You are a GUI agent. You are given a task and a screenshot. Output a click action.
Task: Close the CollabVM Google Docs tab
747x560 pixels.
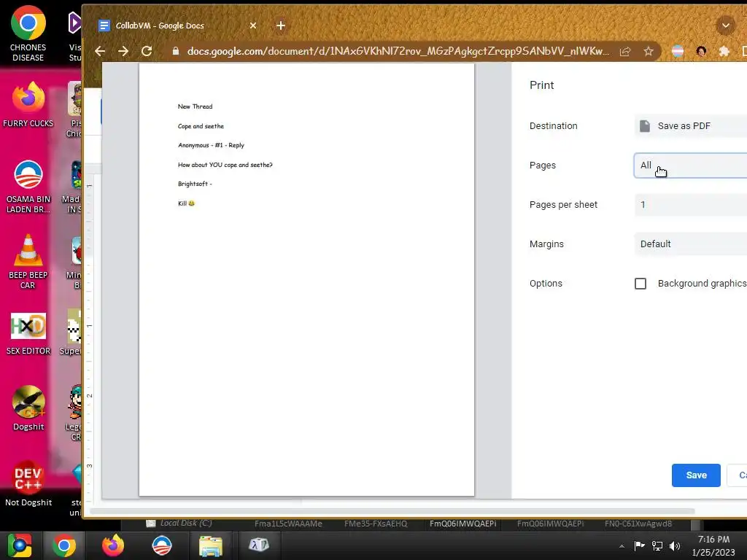pyautogui.click(x=253, y=26)
